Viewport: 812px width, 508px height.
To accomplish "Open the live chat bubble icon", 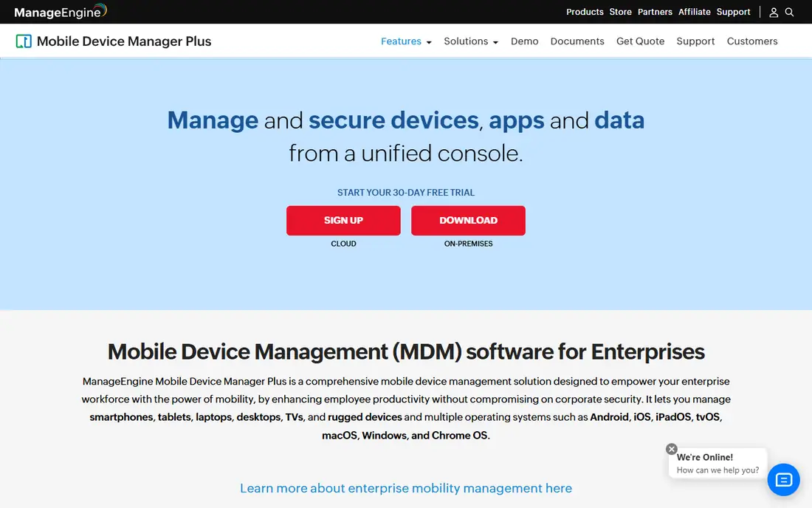I will [783, 479].
